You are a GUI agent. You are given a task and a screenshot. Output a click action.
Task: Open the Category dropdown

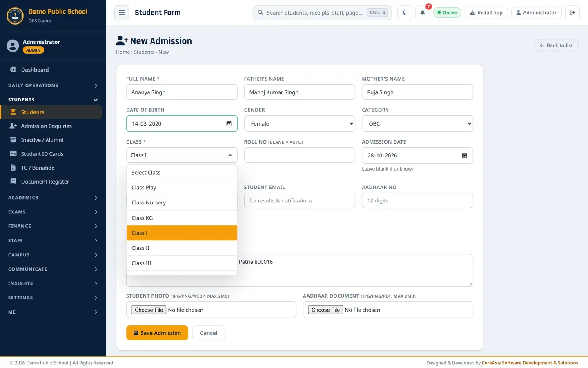pyautogui.click(x=417, y=123)
